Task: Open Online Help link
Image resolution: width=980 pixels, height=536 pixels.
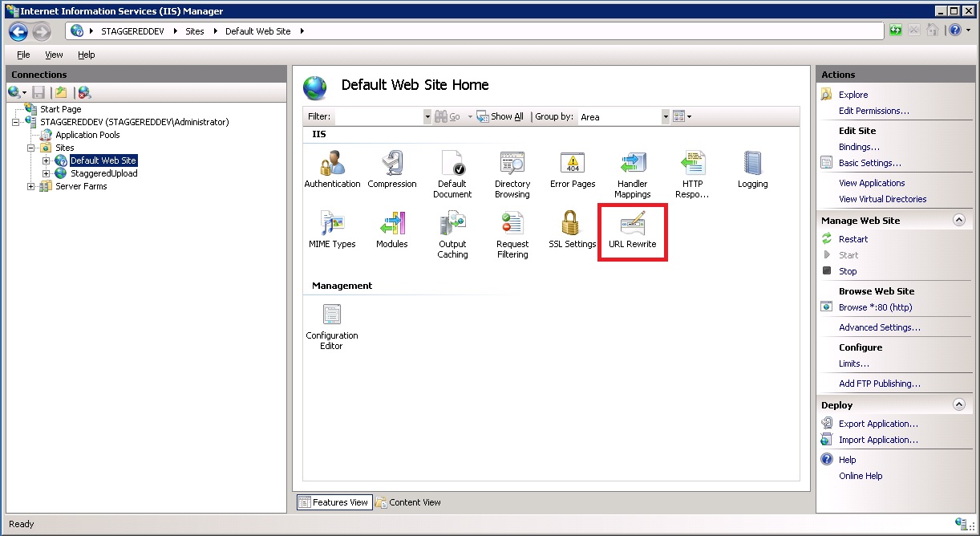Action: pos(861,476)
